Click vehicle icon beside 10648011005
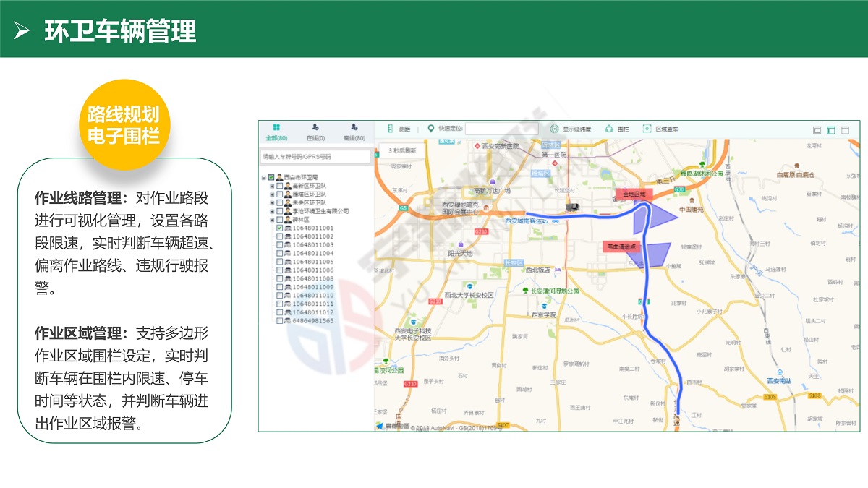 pos(288,262)
